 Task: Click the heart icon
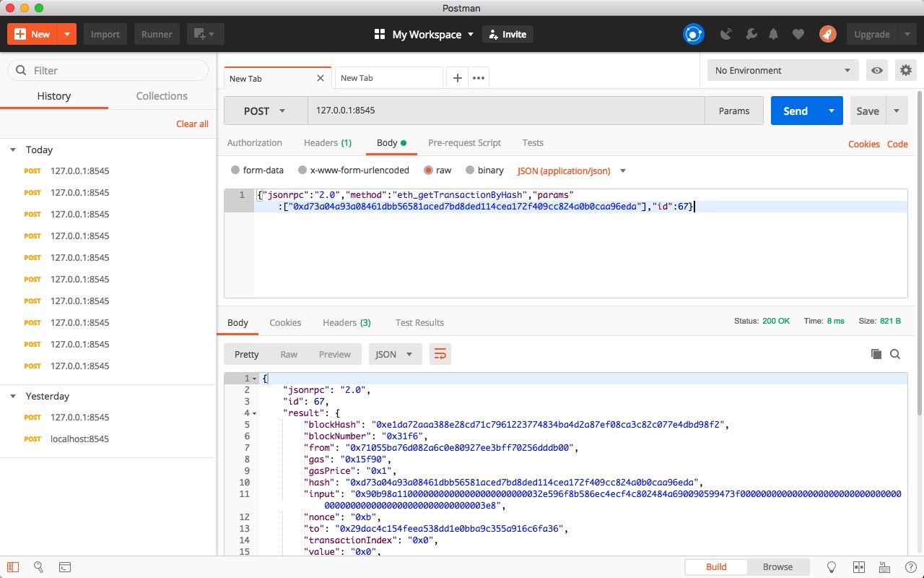(x=798, y=34)
